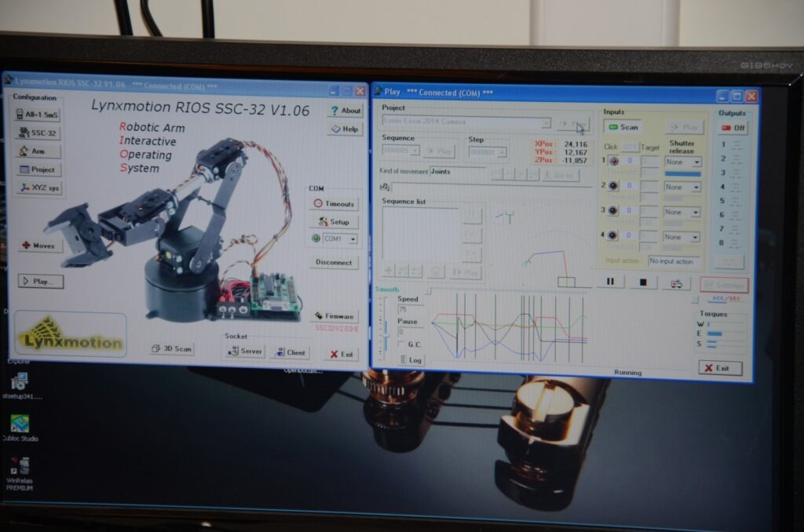Screen dimensions: 804x532
Task: Click the Disconnect button
Action: [333, 262]
